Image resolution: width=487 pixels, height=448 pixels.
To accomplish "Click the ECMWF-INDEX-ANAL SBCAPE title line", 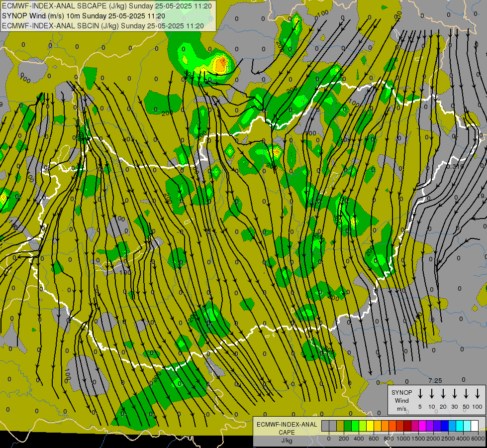I will pos(107,6).
